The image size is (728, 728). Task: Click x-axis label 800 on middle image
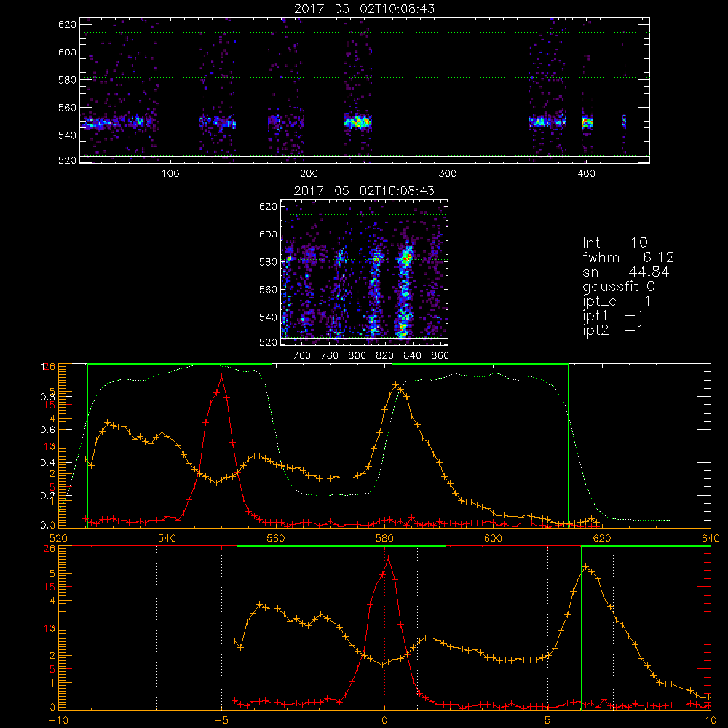click(x=357, y=356)
